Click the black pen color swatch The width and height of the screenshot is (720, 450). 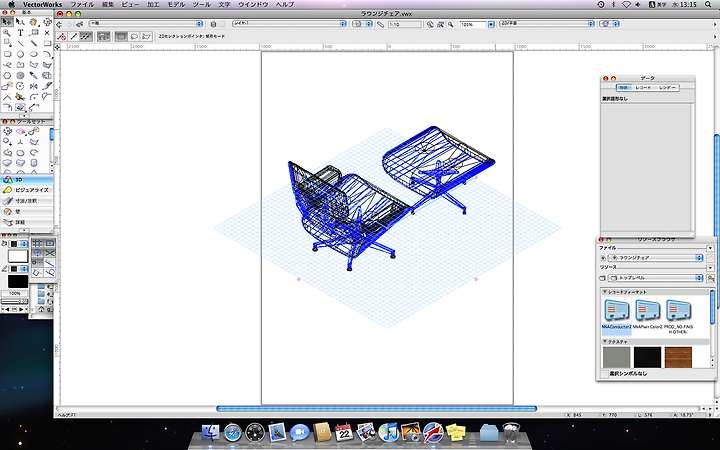(18, 281)
